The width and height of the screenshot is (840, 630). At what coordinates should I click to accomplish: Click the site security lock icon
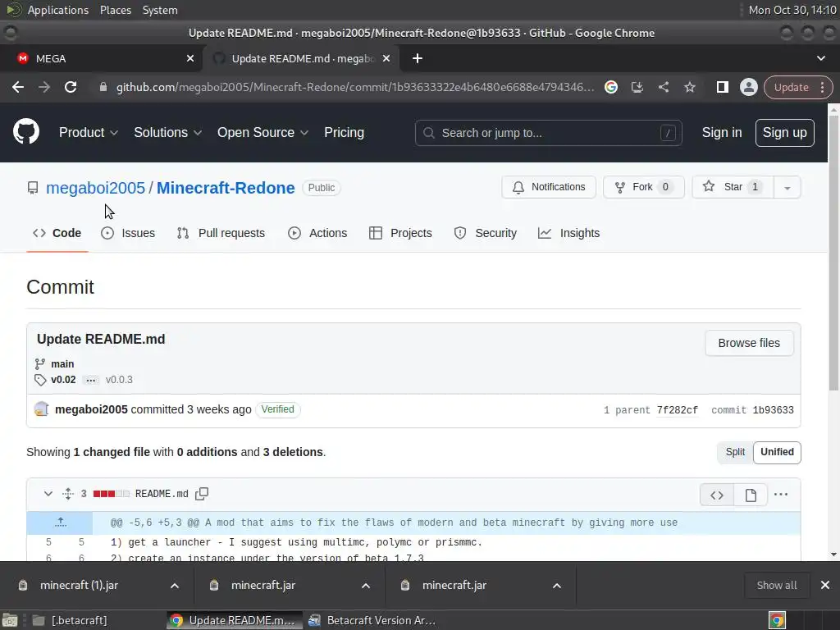coord(103,87)
